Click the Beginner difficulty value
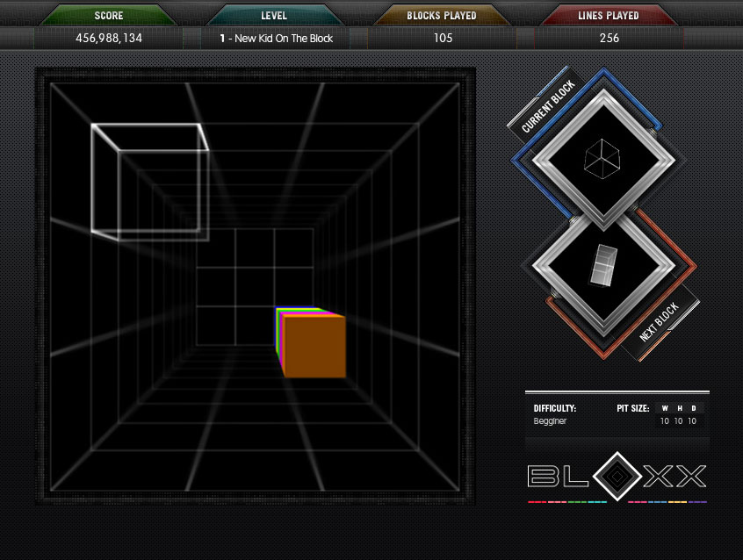 coord(551,421)
